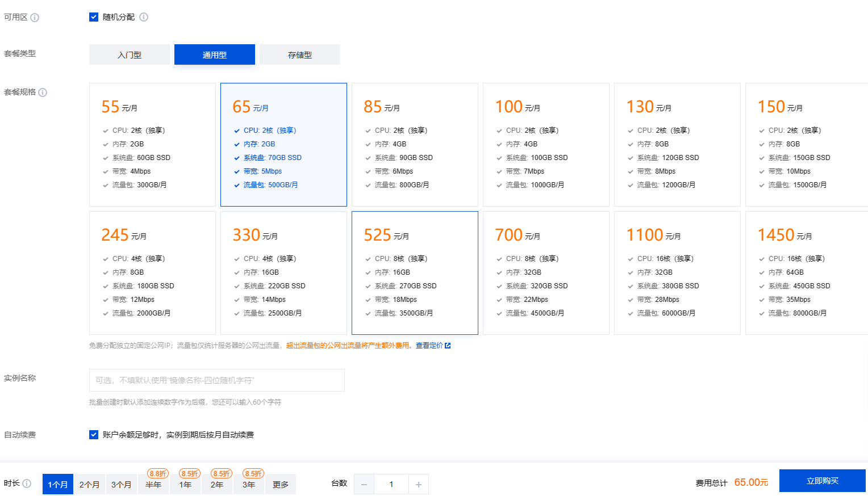The width and height of the screenshot is (868, 496).
Task: Click the info icon beside 可用区
Action: click(35, 18)
